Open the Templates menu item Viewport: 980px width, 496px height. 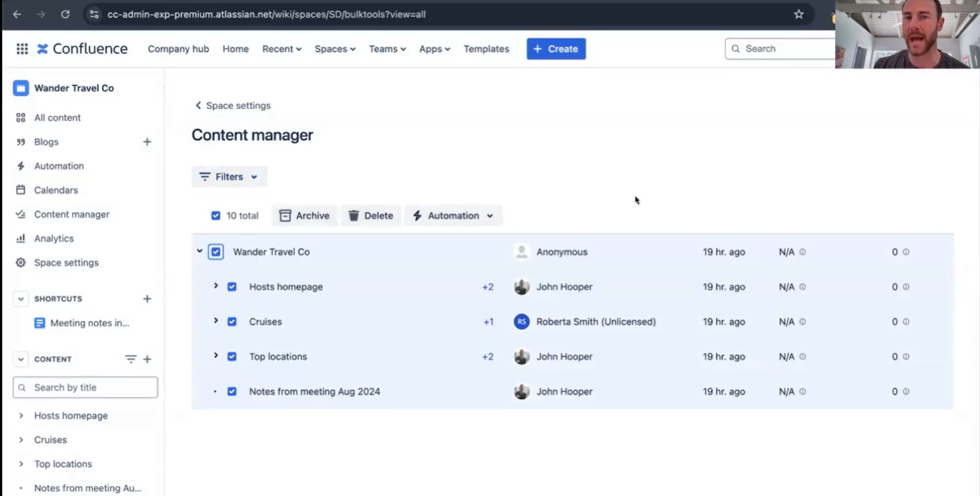coord(486,49)
